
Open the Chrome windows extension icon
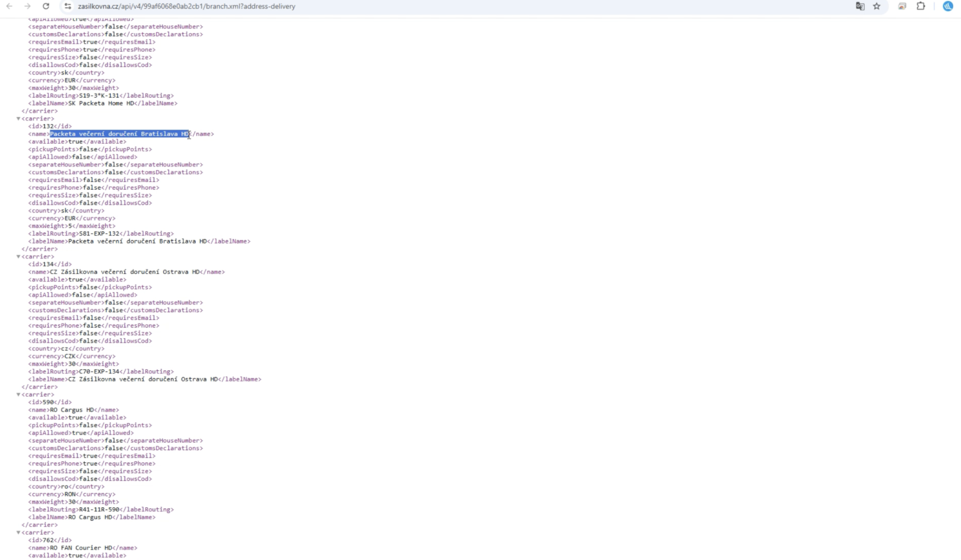click(902, 6)
